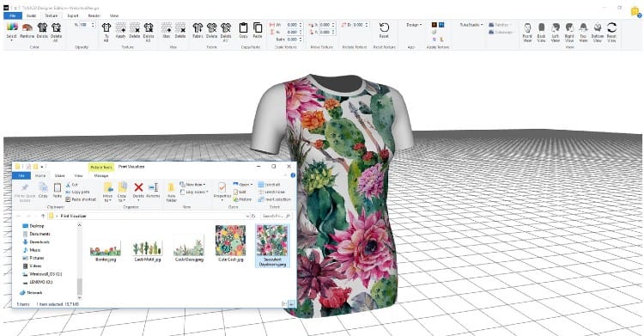This screenshot has height=336, width=644.
Task: Click Delete All in the Fabric group
Action: click(226, 32)
